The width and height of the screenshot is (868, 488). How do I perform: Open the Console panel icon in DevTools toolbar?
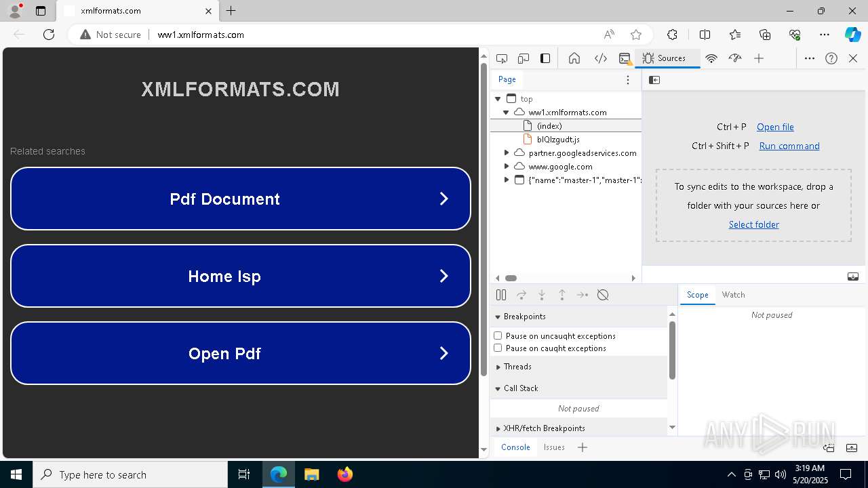tap(625, 58)
